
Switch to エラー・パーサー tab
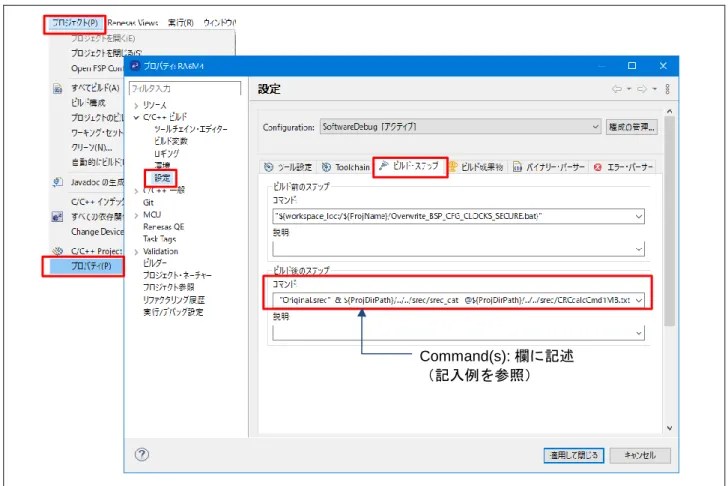click(624, 167)
